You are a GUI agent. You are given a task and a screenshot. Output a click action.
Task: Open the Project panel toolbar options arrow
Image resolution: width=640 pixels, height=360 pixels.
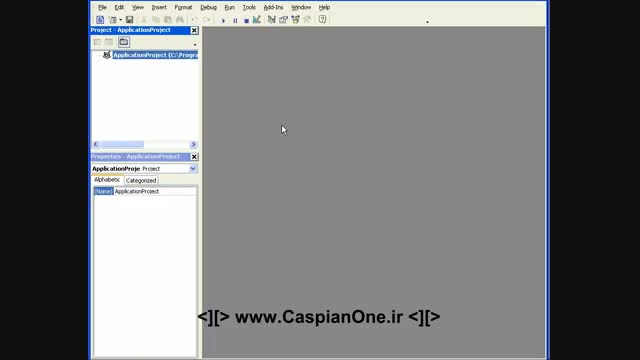point(195,44)
